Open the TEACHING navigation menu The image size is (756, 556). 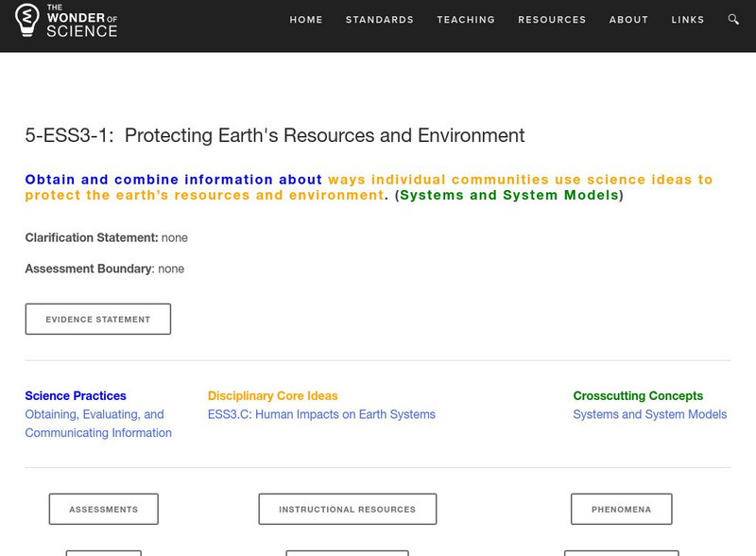click(x=464, y=18)
